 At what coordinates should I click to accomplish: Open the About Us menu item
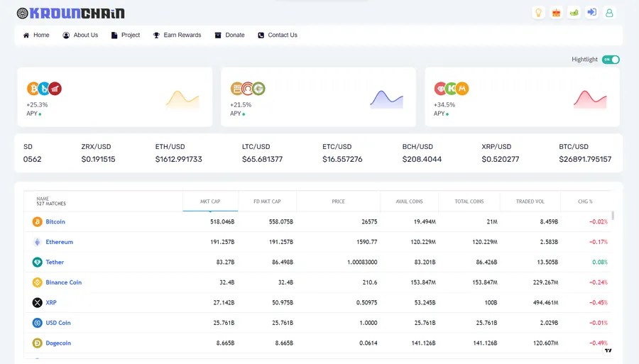pos(80,35)
